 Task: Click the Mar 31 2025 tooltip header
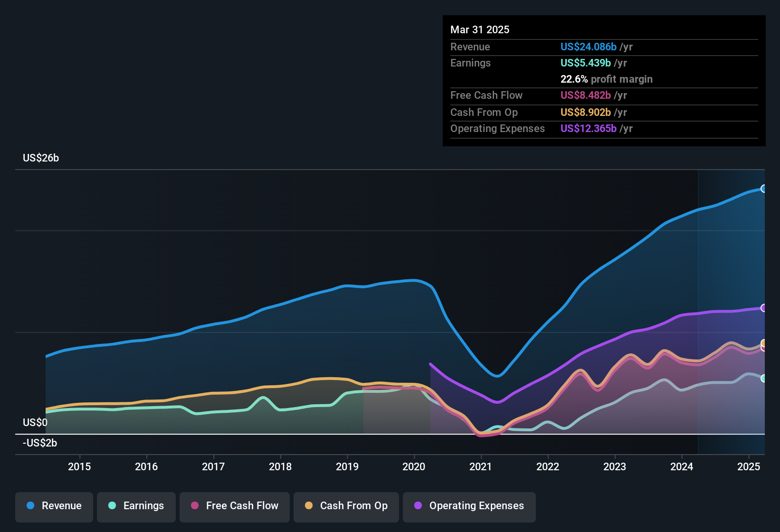pos(479,29)
